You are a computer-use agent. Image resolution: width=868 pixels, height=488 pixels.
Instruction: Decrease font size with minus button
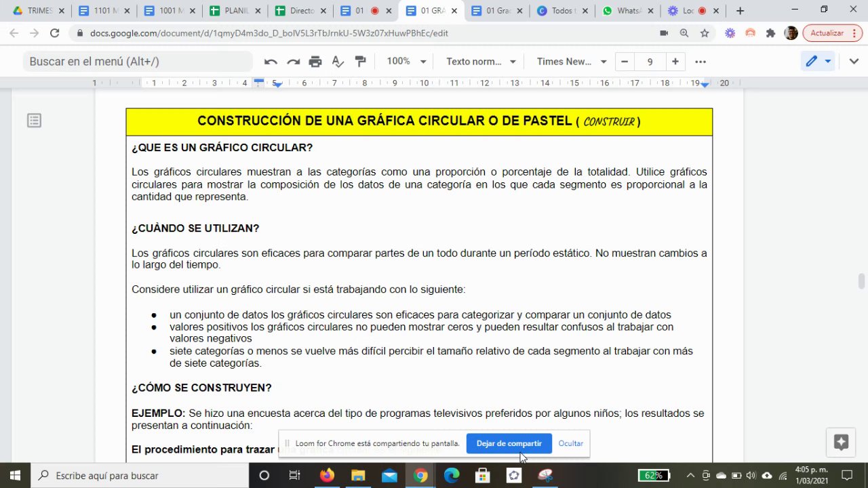click(625, 62)
